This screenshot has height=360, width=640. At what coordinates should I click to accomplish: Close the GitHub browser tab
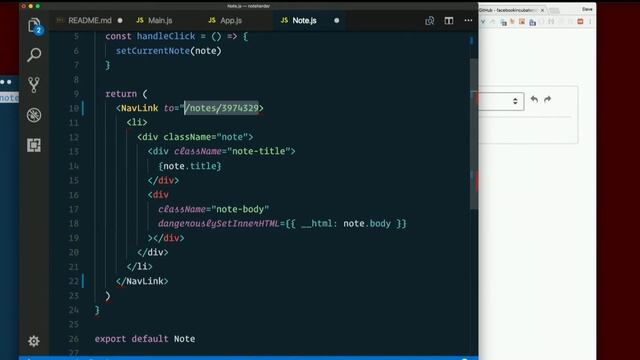(x=542, y=10)
